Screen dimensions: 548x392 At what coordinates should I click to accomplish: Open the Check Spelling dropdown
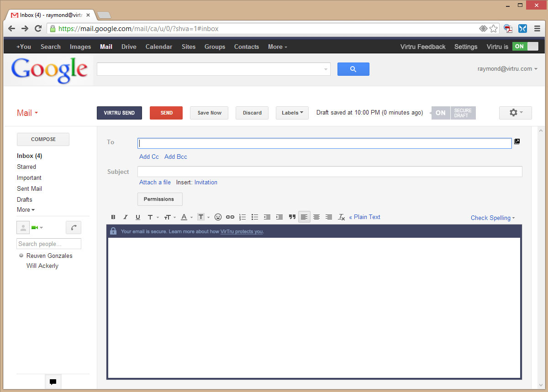[x=493, y=218]
